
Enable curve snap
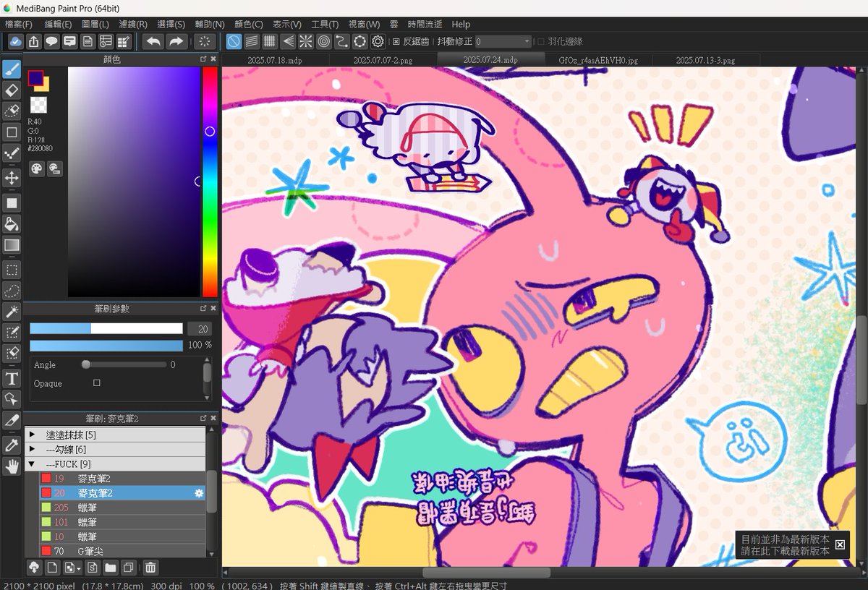click(342, 41)
